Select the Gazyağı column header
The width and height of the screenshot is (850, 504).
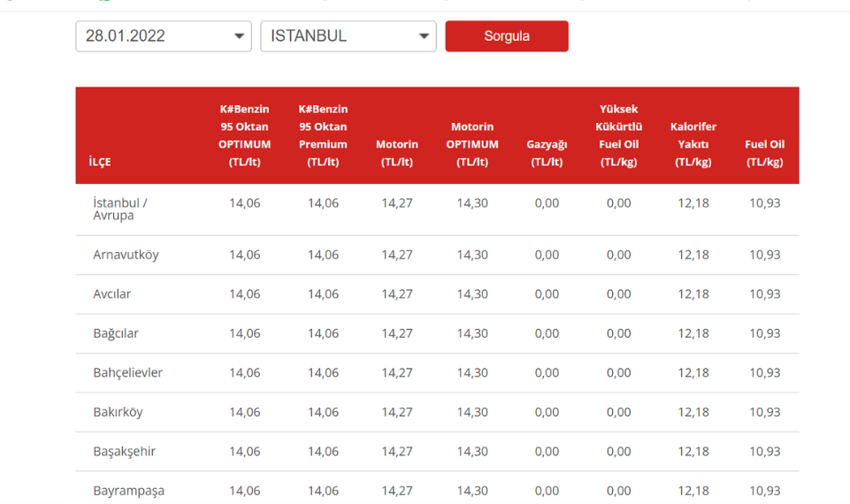547,152
